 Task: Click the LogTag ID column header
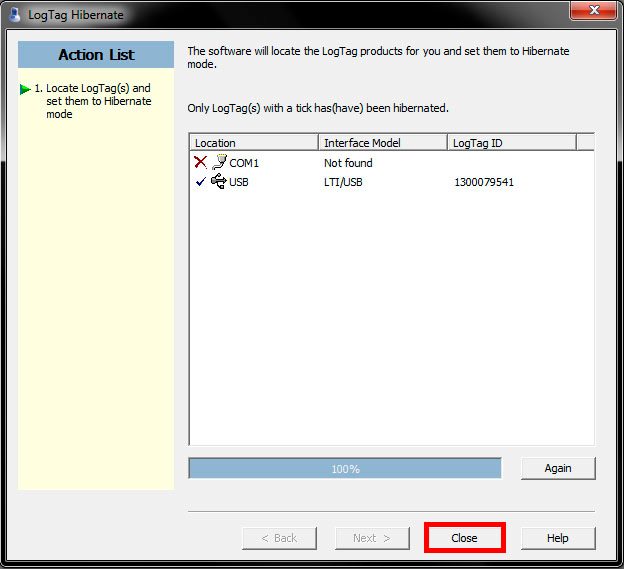click(x=511, y=143)
